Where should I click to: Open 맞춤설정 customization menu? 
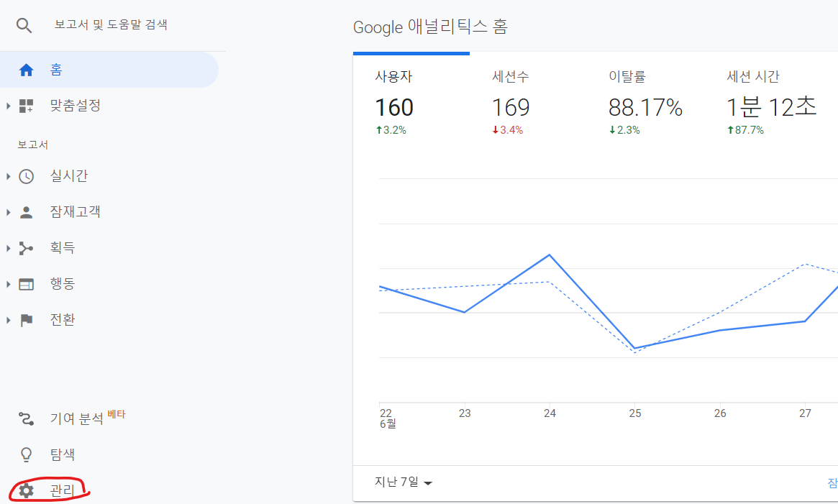76,105
